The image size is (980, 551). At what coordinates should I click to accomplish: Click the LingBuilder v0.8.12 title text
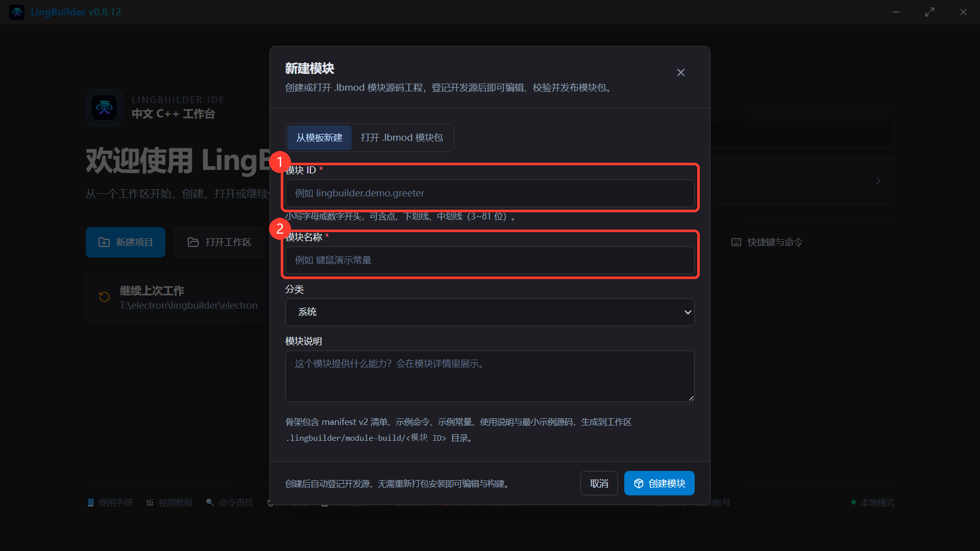click(76, 12)
